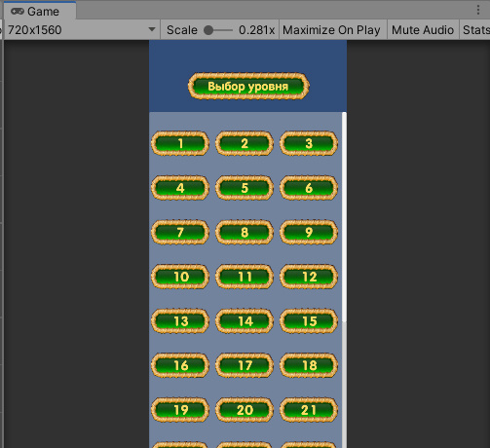Pick level 11 button
490x448 pixels.
(245, 277)
